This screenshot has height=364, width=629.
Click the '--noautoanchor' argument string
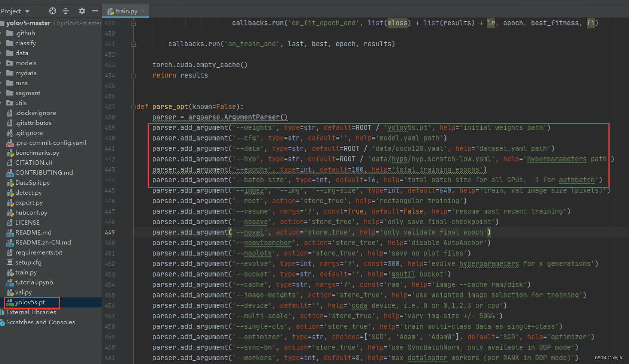click(264, 243)
